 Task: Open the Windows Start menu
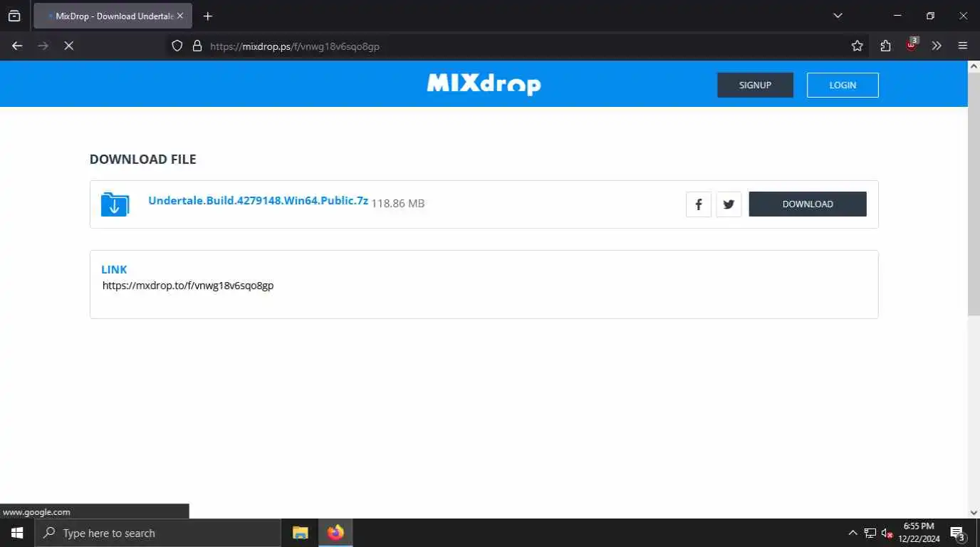click(x=17, y=533)
